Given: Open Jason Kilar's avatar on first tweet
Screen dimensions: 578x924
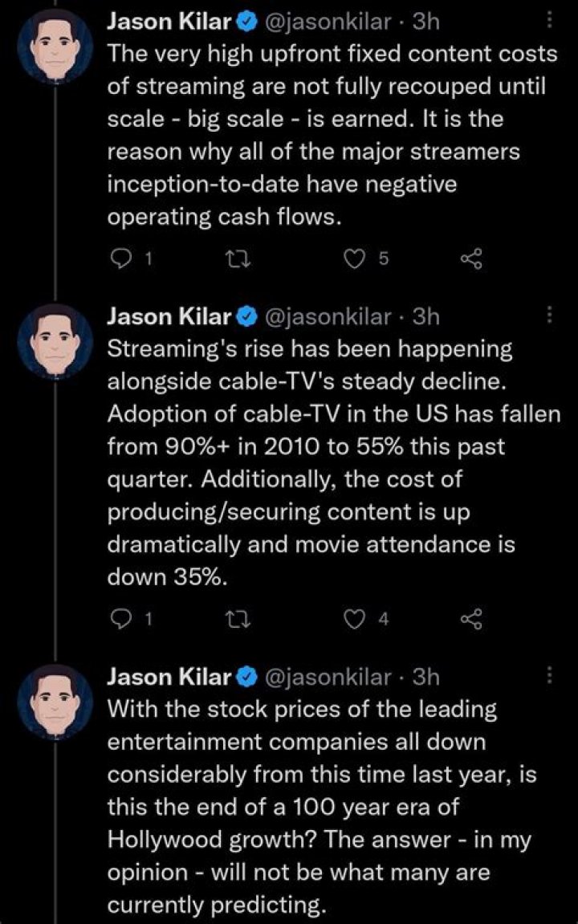Looking at the screenshot, I should coord(55,45).
